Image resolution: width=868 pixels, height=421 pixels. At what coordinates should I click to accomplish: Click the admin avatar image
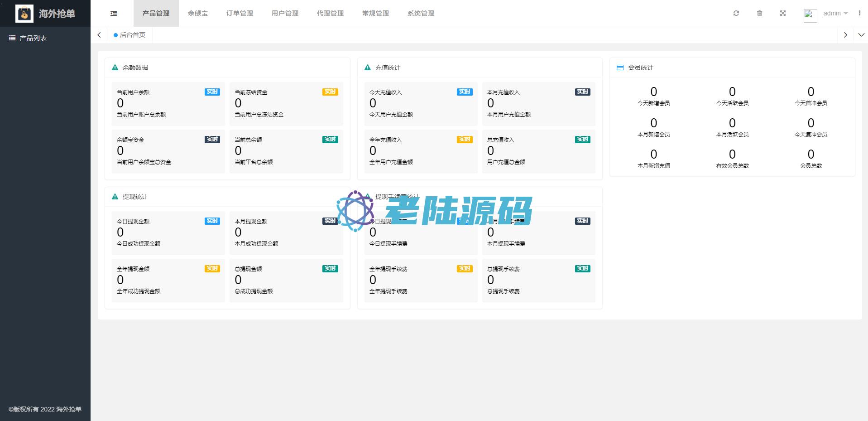click(x=810, y=15)
